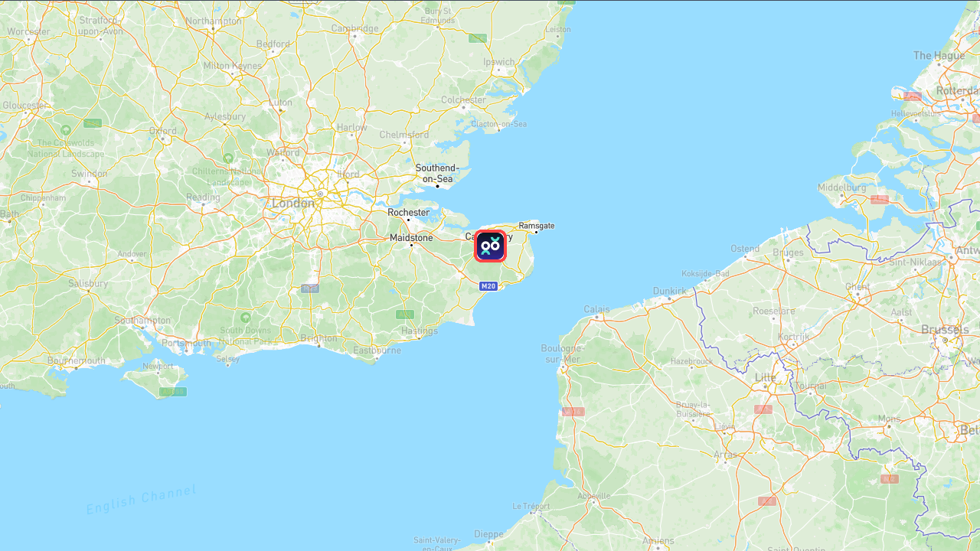The width and height of the screenshot is (980, 551).
Task: Select the Dunkirk map label
Action: [x=670, y=291]
